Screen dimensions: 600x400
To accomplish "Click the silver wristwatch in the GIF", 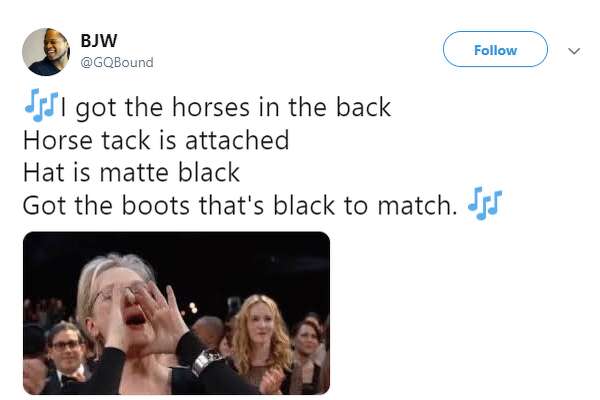I will click(205, 361).
